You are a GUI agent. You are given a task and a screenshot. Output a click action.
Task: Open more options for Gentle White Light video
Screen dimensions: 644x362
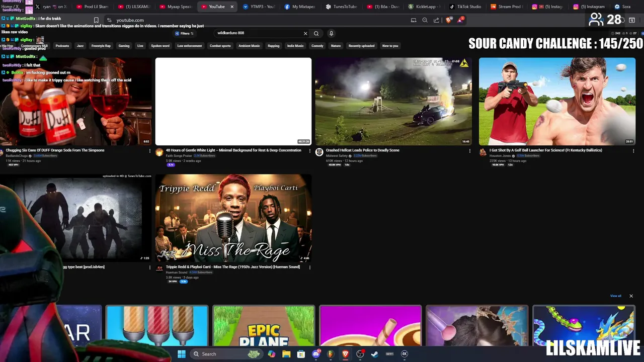pos(309,151)
